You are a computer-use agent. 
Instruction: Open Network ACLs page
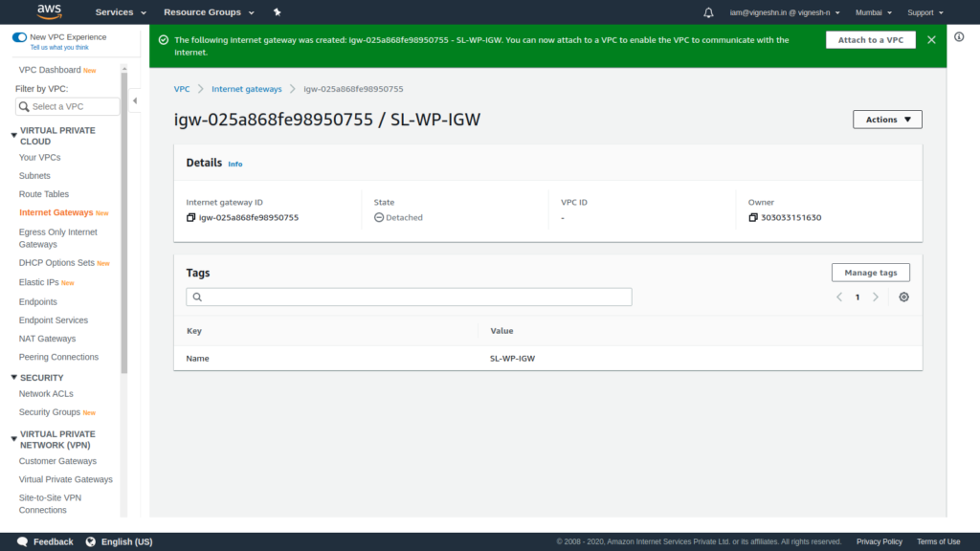point(46,393)
